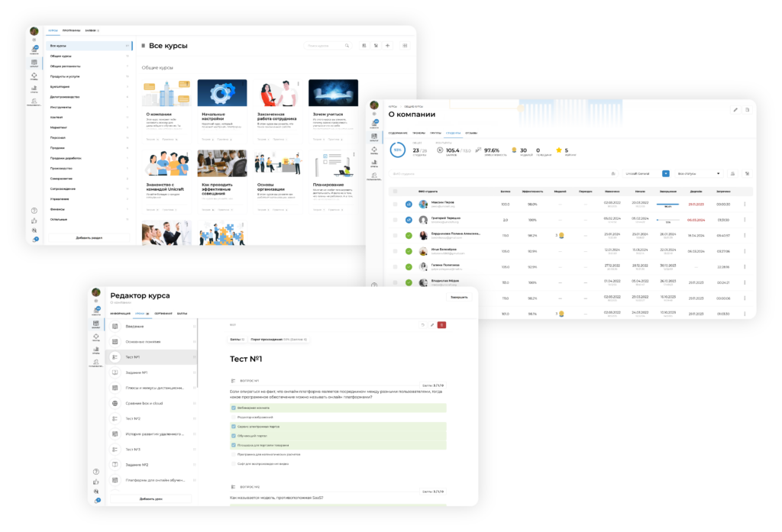
Task: Click the copy icon next to pencil in О компании
Action: tap(747, 110)
